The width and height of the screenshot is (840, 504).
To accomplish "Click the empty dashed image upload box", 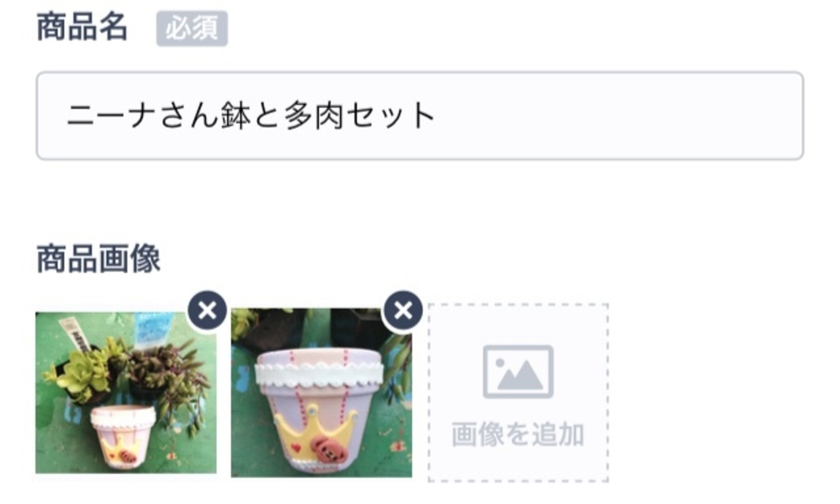I will coord(518,392).
